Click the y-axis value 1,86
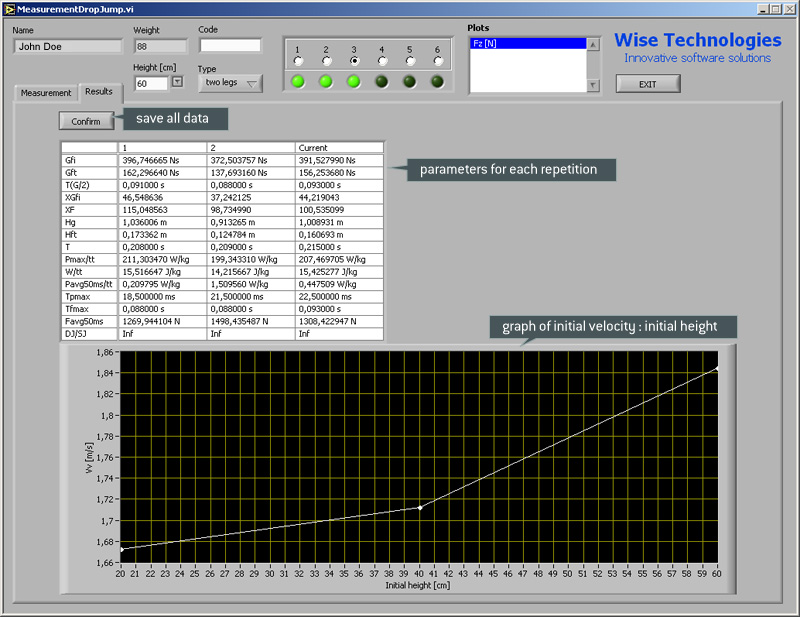This screenshot has height=617, width=800. click(105, 352)
